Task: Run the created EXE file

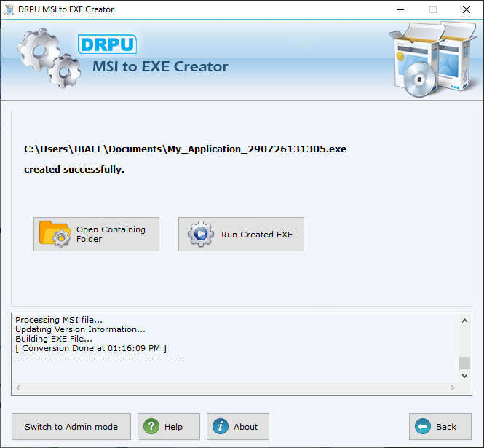Action: click(x=241, y=234)
